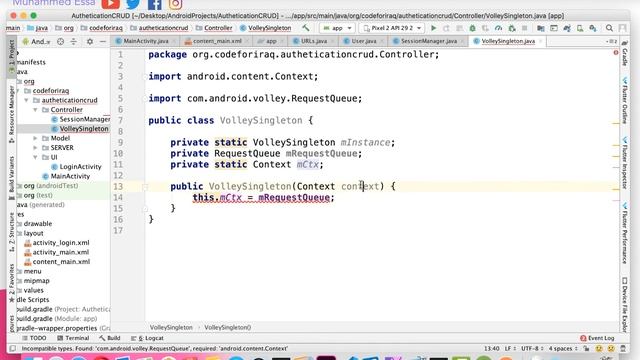Toggle the Flutter Inspector panel
This screenshot has width=640, height=360.
pyautogui.click(x=624, y=163)
